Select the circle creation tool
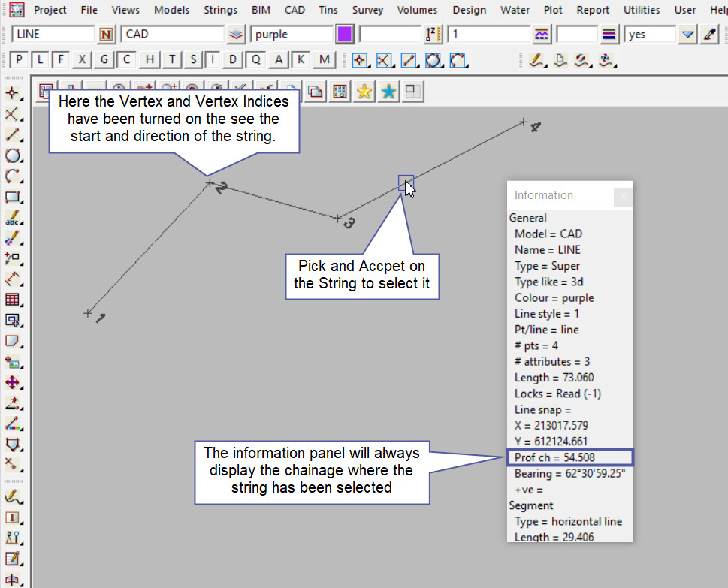 [12, 156]
